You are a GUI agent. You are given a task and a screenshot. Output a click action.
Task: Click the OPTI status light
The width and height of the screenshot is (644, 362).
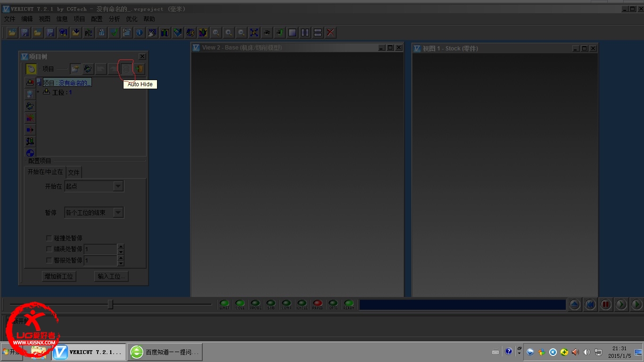pyautogui.click(x=333, y=304)
